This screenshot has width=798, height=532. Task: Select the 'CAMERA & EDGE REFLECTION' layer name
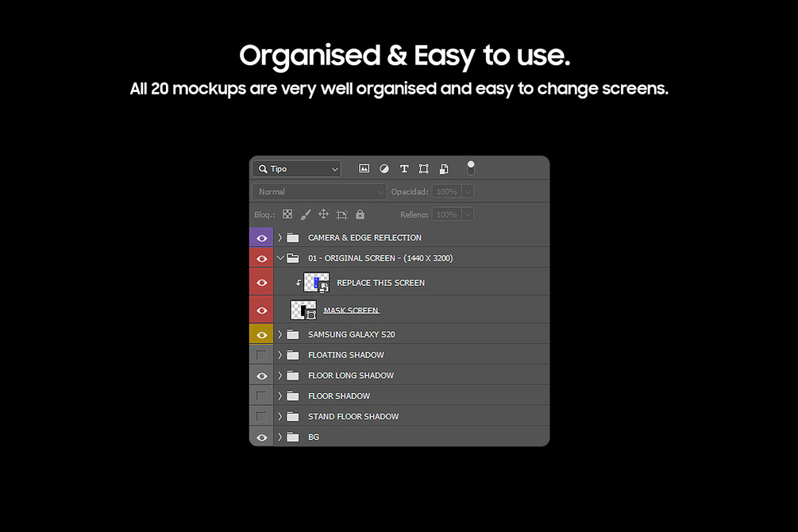[364, 237]
